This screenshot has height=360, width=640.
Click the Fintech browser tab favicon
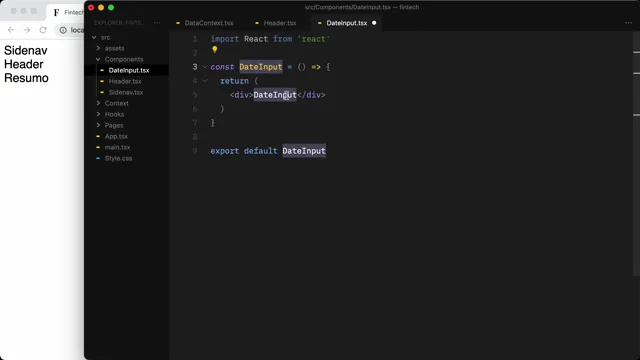56,12
